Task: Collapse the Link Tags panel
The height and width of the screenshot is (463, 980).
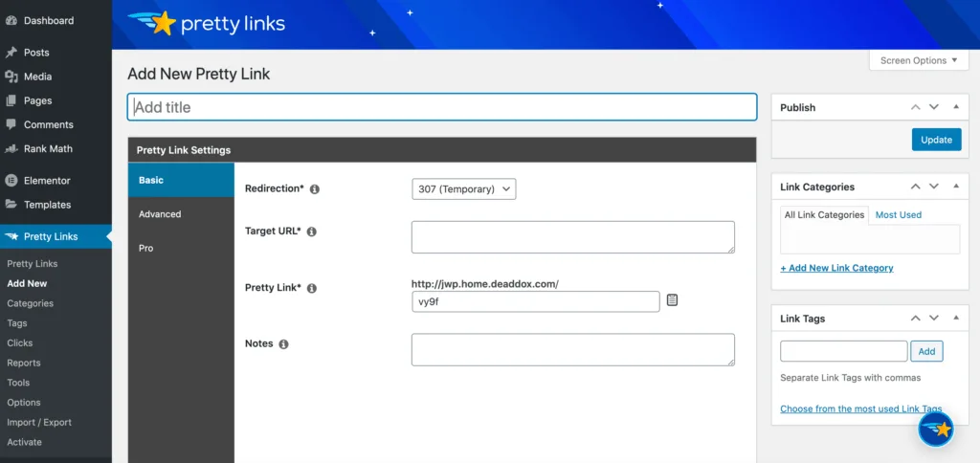Action: [955, 319]
